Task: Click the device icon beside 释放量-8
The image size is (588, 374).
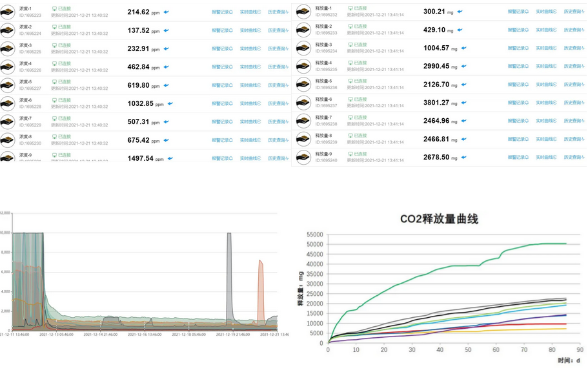Action: pos(303,139)
